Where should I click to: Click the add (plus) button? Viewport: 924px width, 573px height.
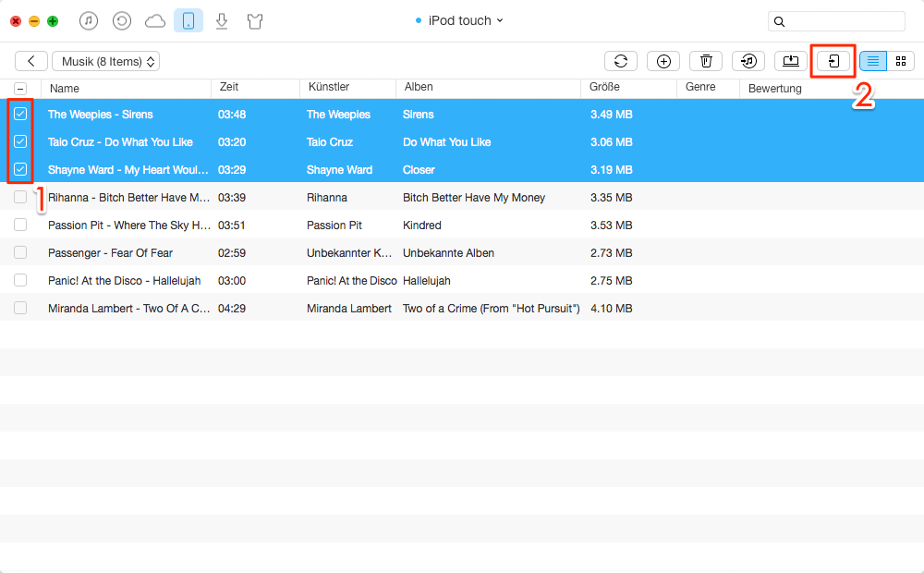point(663,61)
